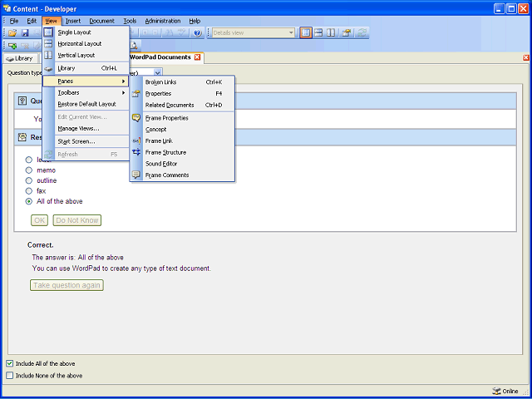
Task: Click the Properties icon in the top toolbar
Action: tap(347, 33)
